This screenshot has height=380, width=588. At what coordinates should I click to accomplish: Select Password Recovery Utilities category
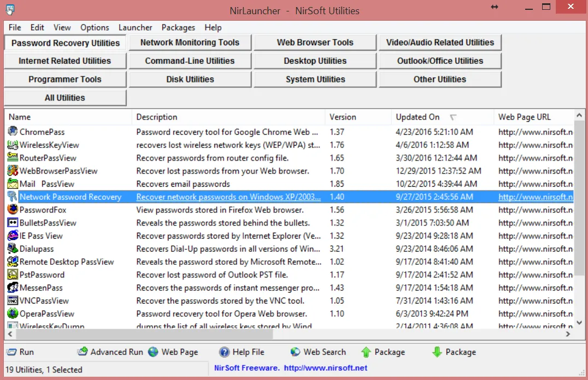coord(65,43)
